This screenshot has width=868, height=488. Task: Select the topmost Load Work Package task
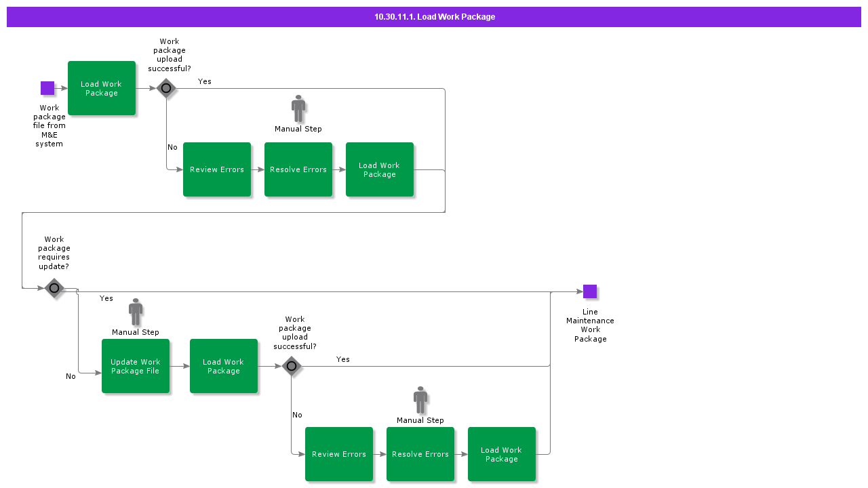[x=102, y=88]
